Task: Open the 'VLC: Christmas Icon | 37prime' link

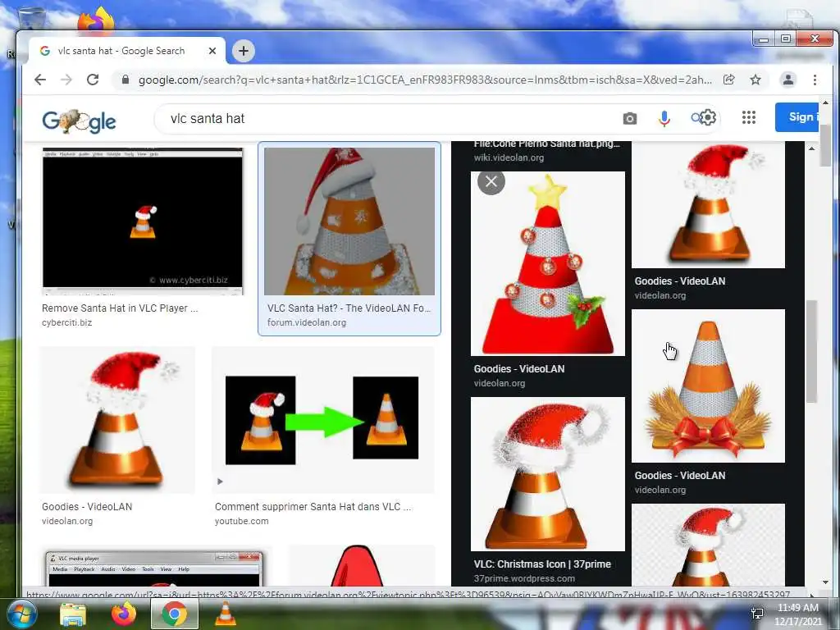Action: [542, 564]
